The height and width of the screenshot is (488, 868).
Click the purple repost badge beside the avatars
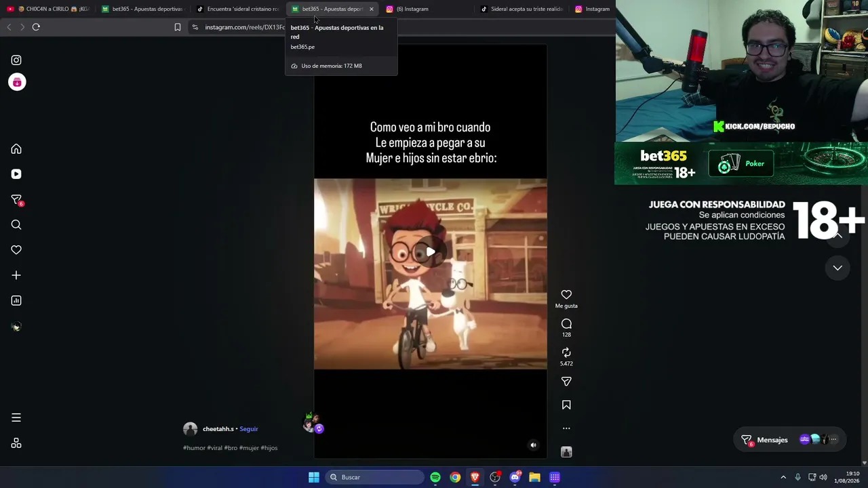(319, 428)
